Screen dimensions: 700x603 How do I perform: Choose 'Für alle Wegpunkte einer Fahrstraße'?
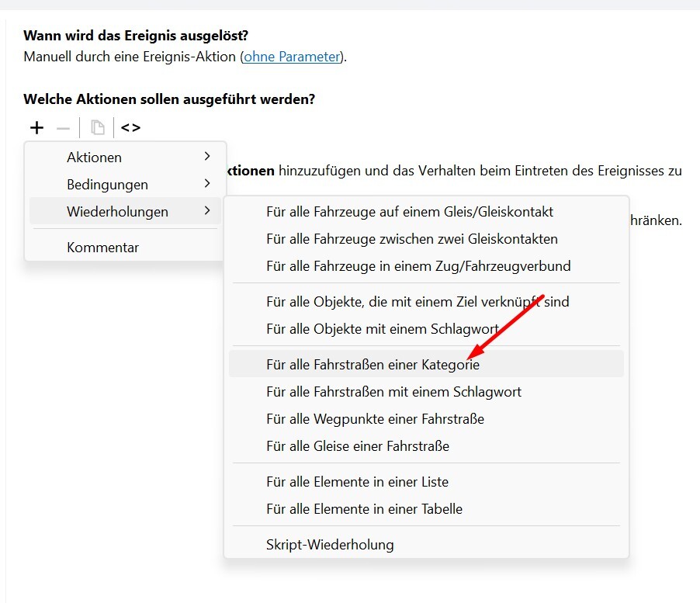(x=375, y=419)
